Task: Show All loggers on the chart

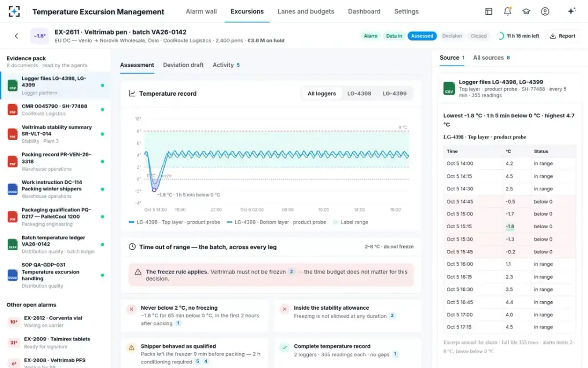Action: point(322,93)
